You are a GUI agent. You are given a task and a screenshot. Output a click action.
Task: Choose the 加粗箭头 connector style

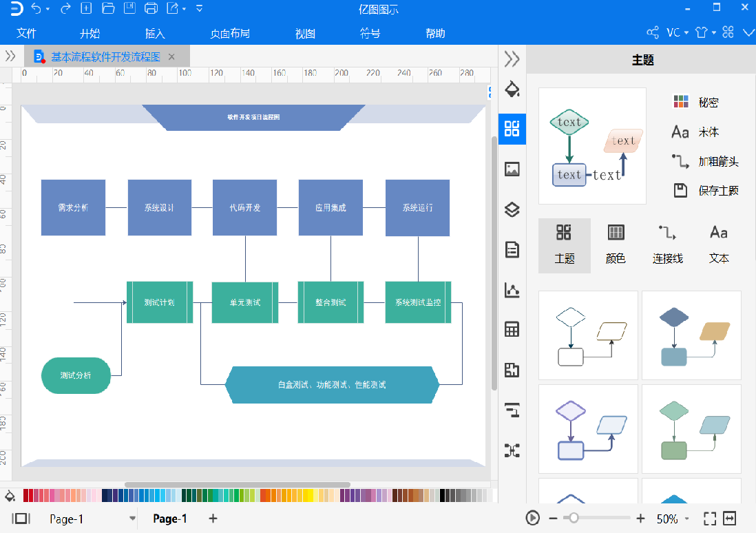click(705, 161)
